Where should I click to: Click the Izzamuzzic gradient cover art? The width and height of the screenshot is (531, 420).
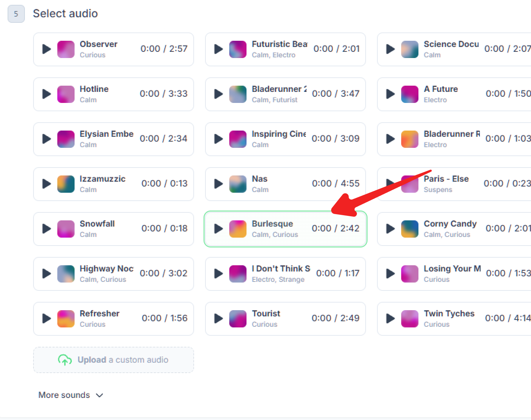pos(66,184)
